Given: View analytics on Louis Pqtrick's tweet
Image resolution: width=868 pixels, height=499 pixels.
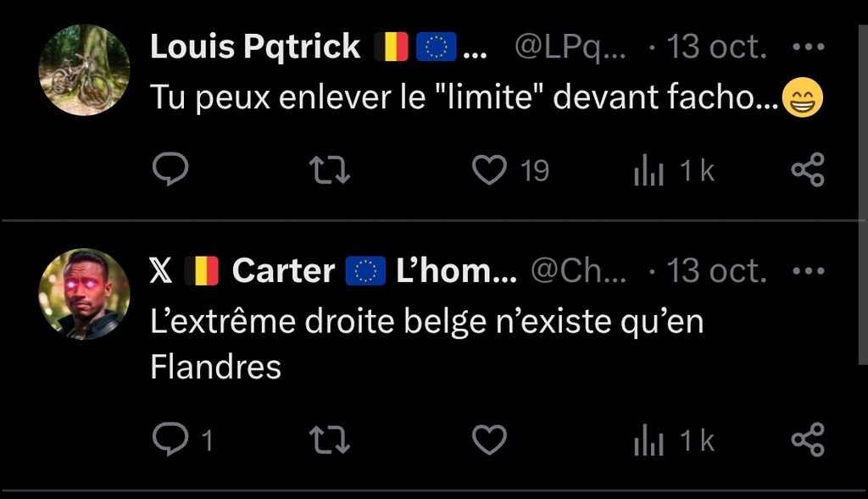Looking at the screenshot, I should coord(648,173).
